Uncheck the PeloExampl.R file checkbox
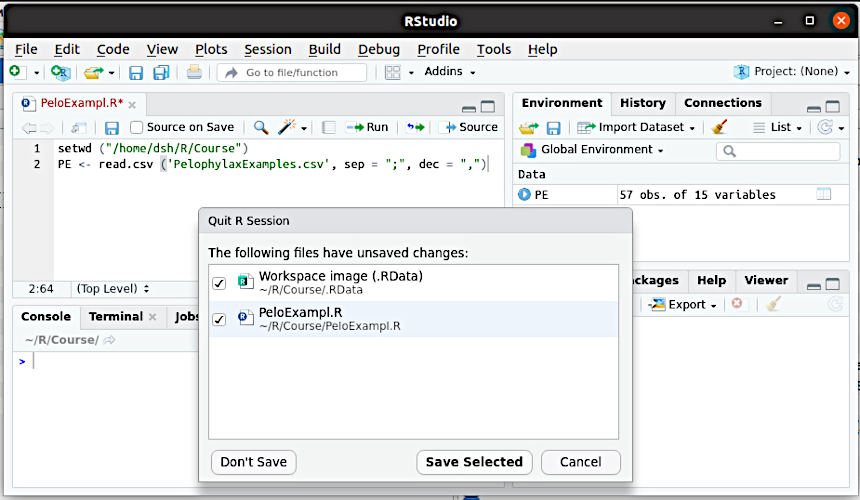This screenshot has height=500, width=860. (219, 319)
